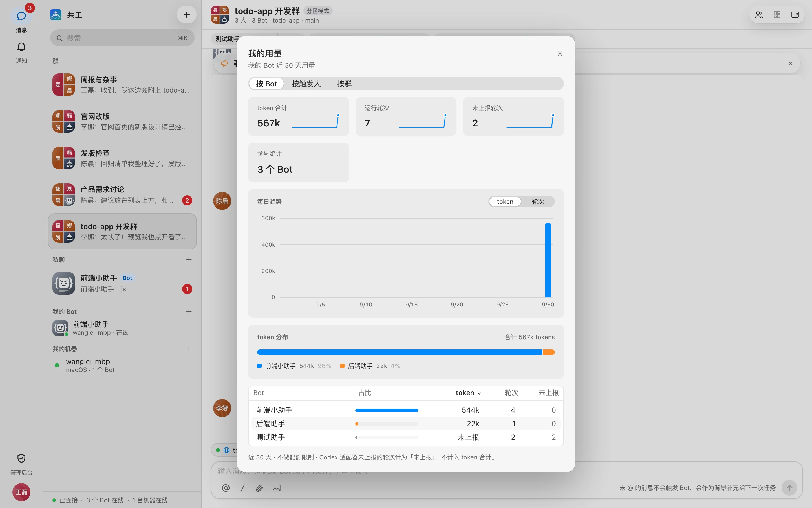The height and width of the screenshot is (508, 812).
Task: Click the 分区模式 badge in header
Action: [x=318, y=11]
